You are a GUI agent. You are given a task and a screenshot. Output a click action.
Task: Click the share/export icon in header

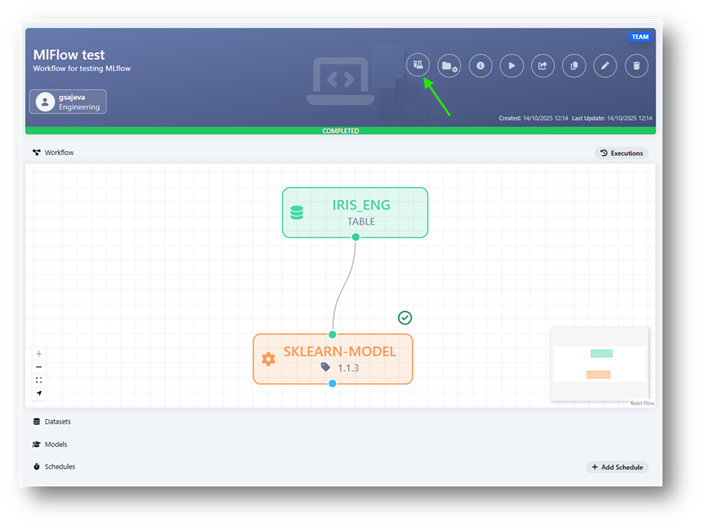click(543, 66)
